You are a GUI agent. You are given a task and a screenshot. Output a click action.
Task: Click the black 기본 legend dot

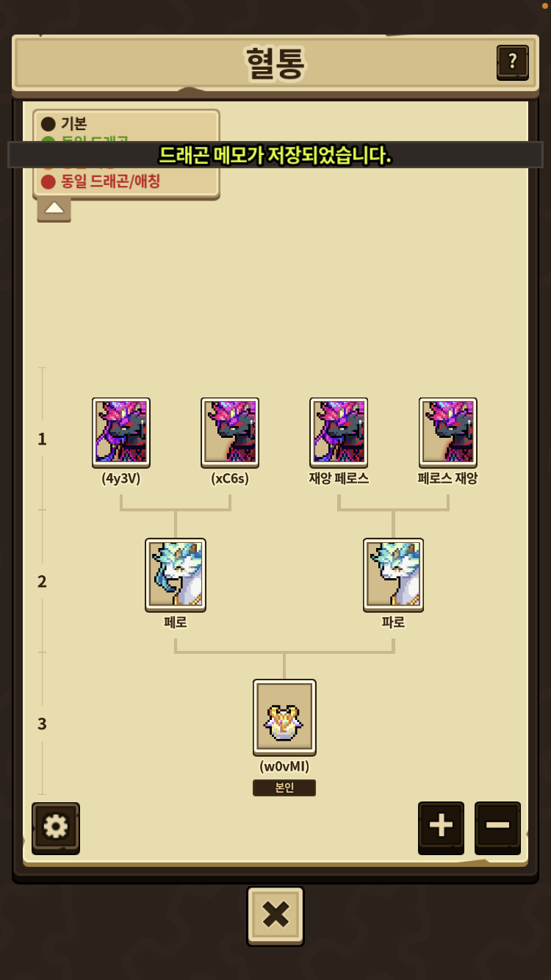[48, 124]
